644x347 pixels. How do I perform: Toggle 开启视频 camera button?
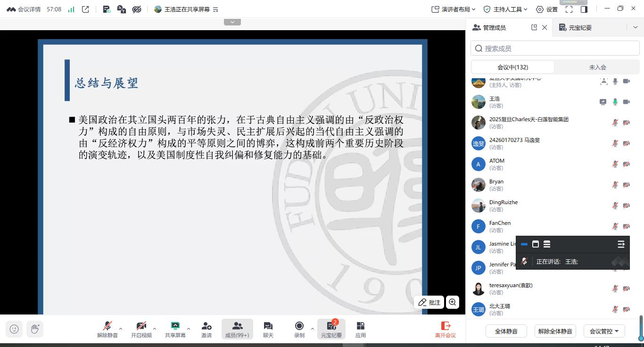click(141, 329)
